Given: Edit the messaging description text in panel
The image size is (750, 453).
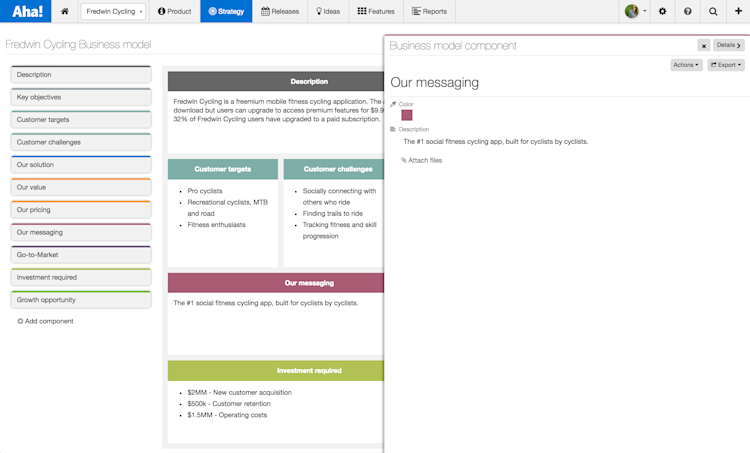Looking at the screenshot, I should pos(496,142).
